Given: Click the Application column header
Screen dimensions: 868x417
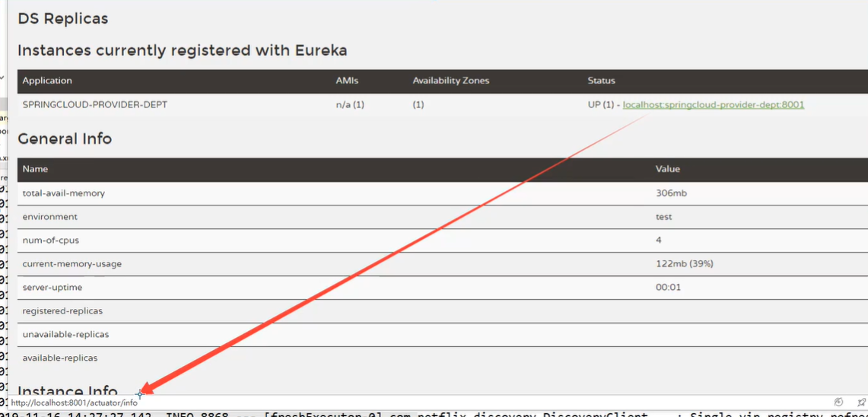Looking at the screenshot, I should click(x=47, y=81).
